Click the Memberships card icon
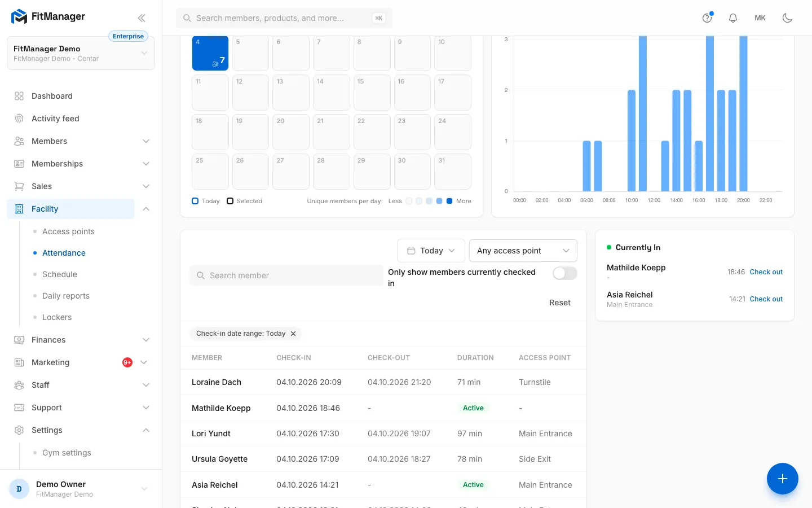 (x=19, y=164)
